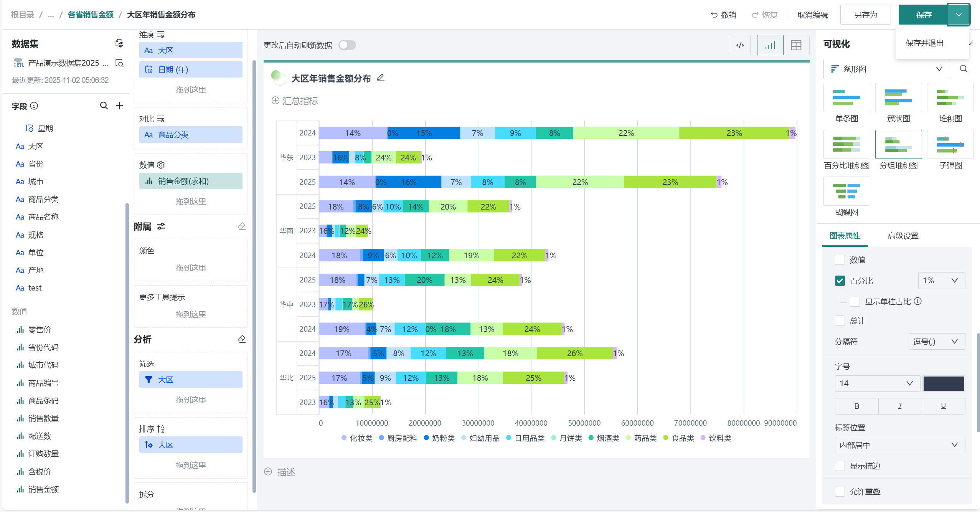The width and height of the screenshot is (980, 512).
Task: Enable the 数值 label checkbox
Action: [840, 260]
